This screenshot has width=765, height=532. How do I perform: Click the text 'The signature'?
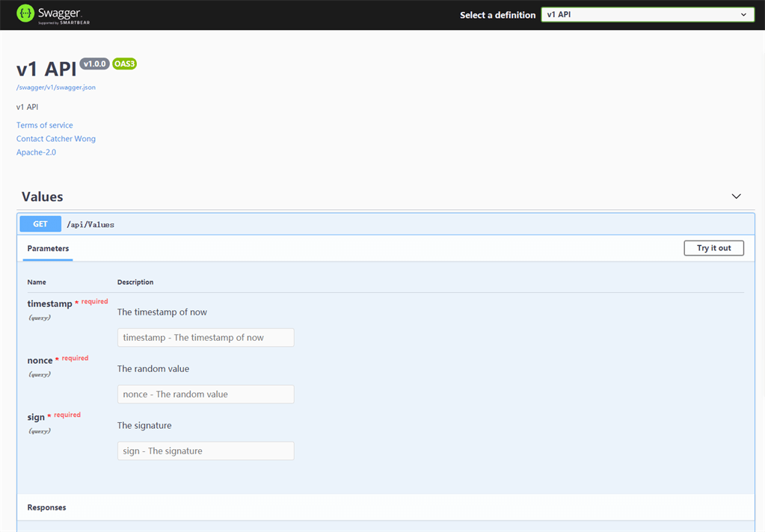tap(144, 425)
